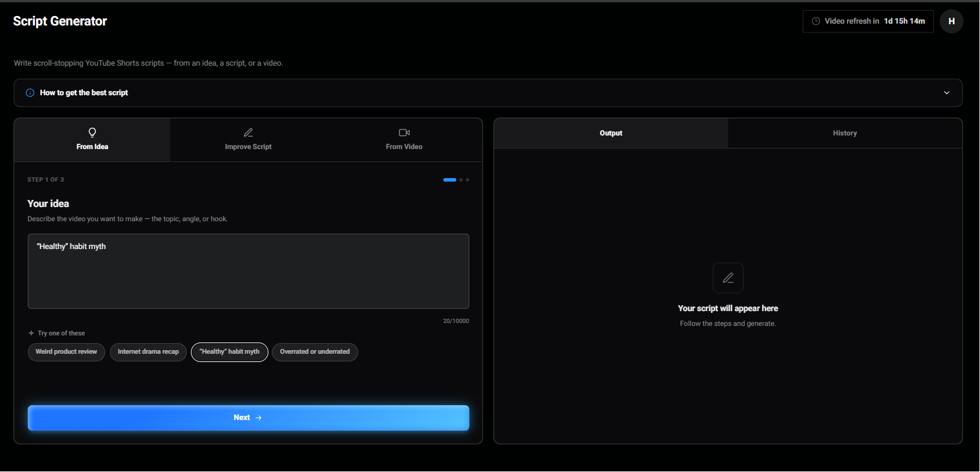Open the History tab
The width and height of the screenshot is (980, 472).
[x=845, y=133]
